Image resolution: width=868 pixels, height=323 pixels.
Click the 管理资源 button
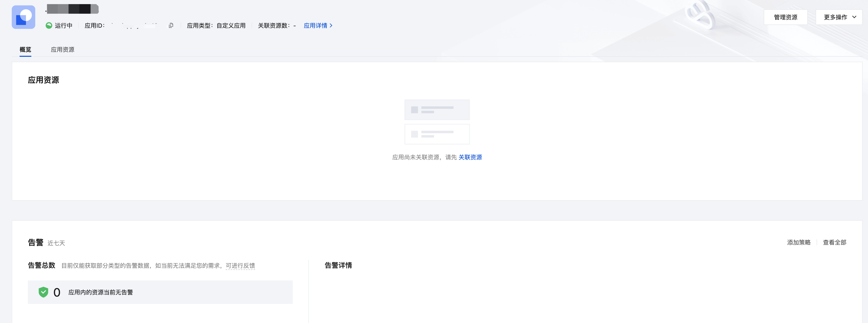tap(785, 17)
